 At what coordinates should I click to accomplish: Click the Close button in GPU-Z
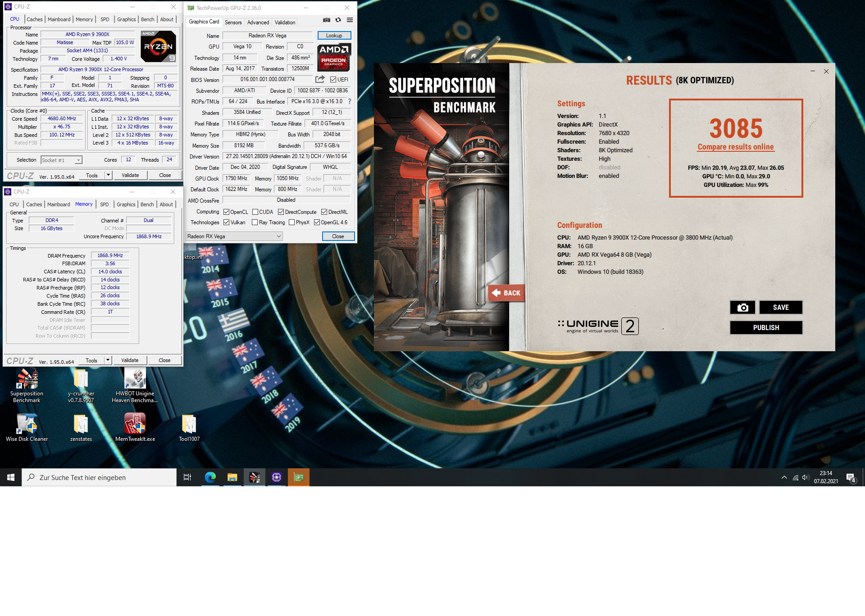338,236
